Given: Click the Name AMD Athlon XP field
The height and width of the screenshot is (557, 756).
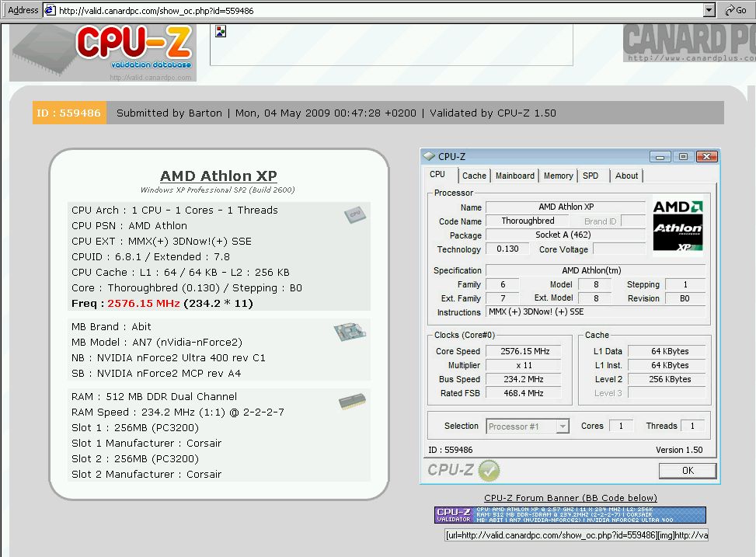Looking at the screenshot, I should click(565, 207).
